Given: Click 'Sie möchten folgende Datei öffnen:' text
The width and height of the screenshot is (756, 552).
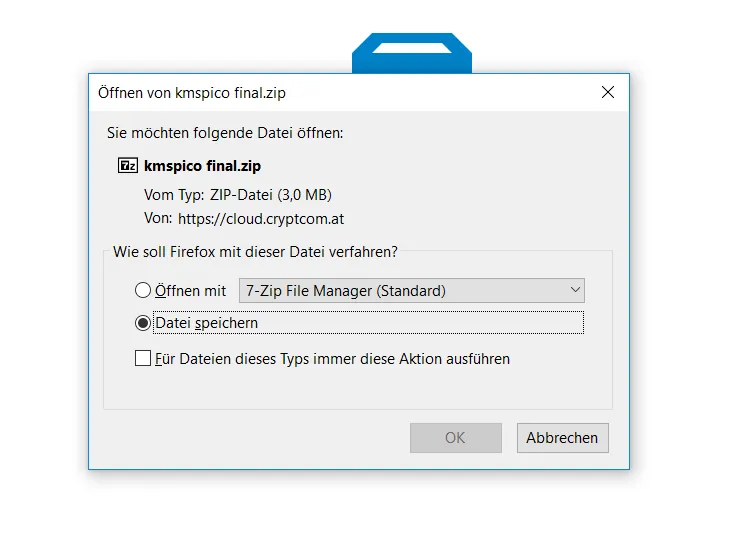Looking at the screenshot, I should tap(225, 133).
